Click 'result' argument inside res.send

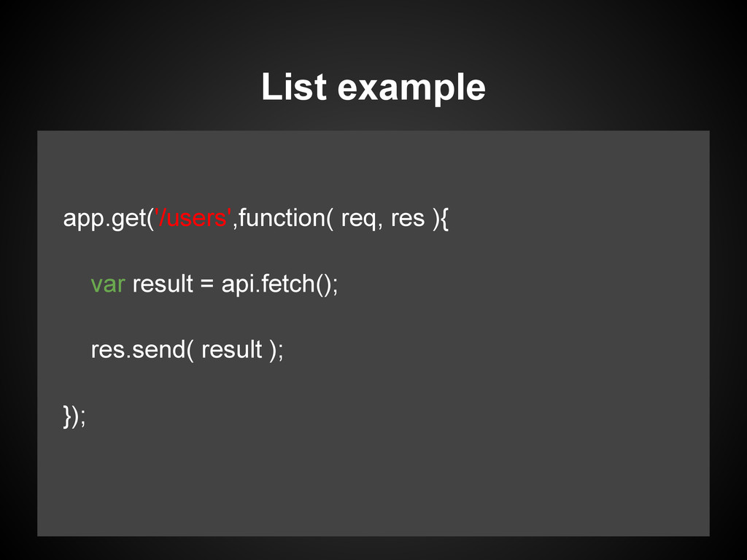point(231,350)
